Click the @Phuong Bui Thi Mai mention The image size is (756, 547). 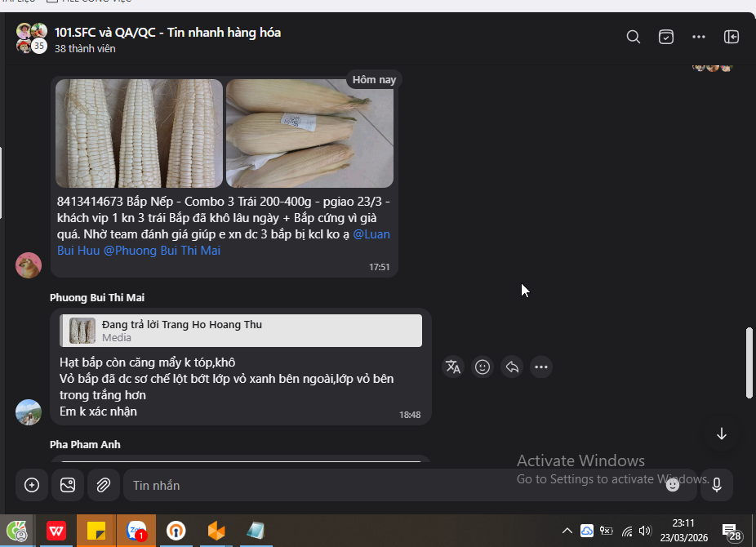(162, 251)
